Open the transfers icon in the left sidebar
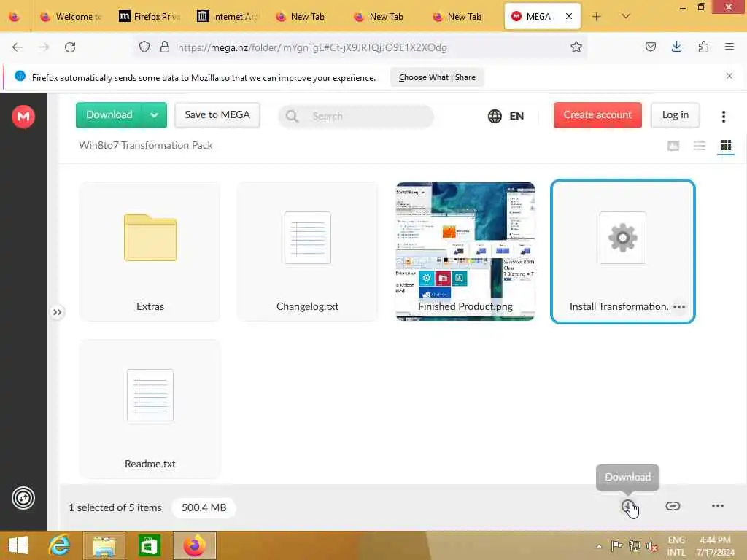Screen dimensions: 747x560 tap(23, 498)
